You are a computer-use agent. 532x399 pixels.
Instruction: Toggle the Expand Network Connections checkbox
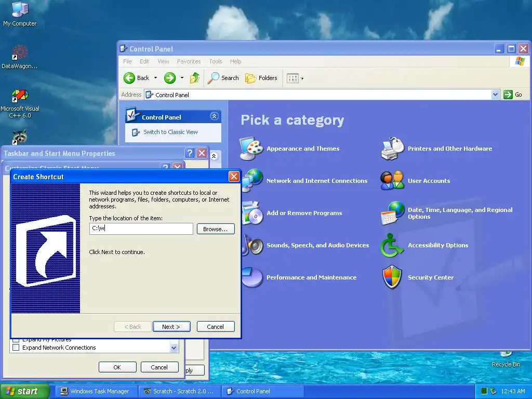click(16, 348)
